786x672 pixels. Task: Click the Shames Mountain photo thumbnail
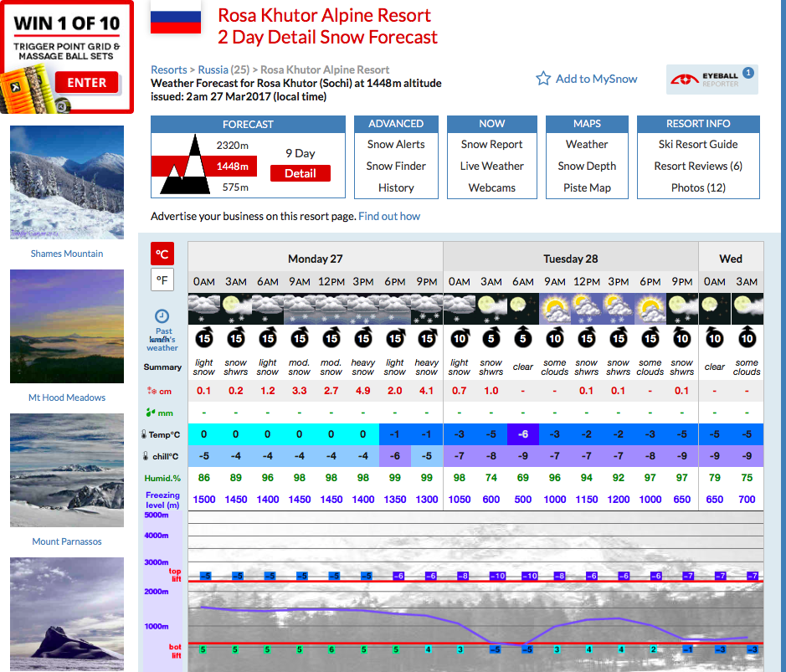pos(67,182)
